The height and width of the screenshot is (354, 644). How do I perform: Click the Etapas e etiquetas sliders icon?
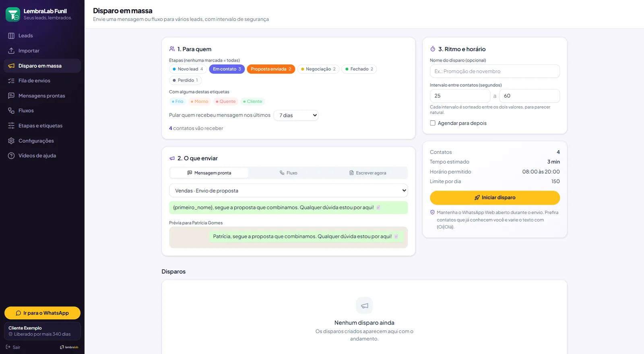point(11,126)
